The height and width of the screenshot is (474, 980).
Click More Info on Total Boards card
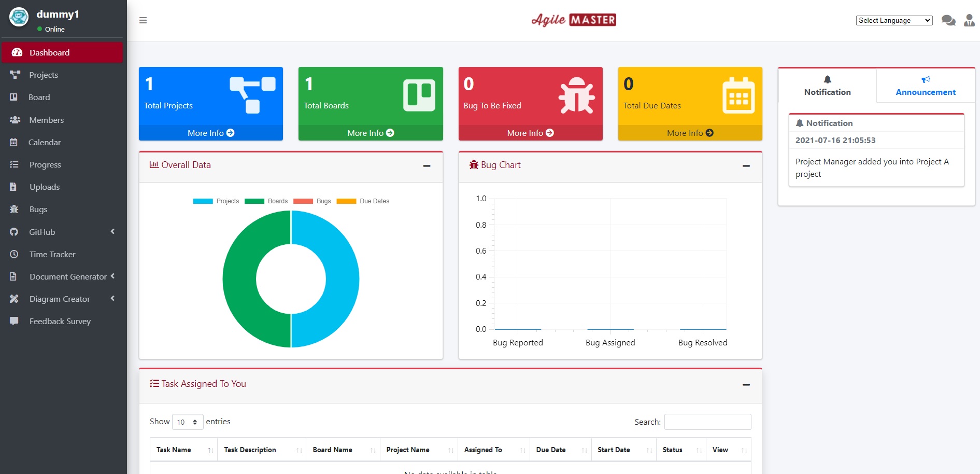[x=371, y=133]
